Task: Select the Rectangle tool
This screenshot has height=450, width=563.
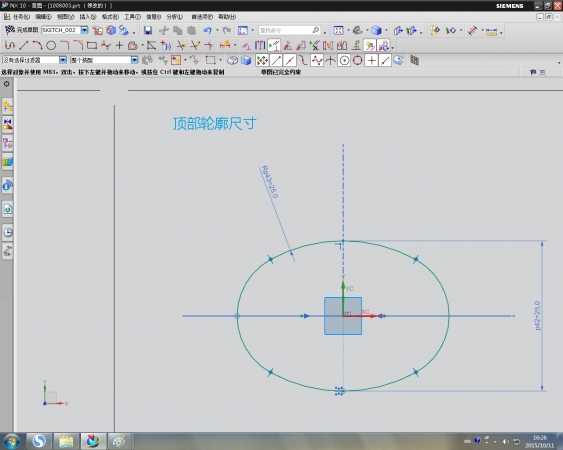Action: [x=92, y=46]
